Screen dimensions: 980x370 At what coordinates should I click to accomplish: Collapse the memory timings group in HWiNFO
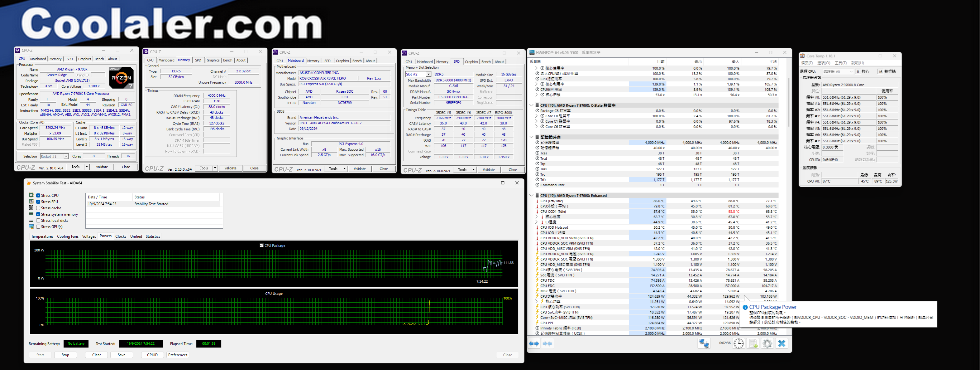(532, 137)
